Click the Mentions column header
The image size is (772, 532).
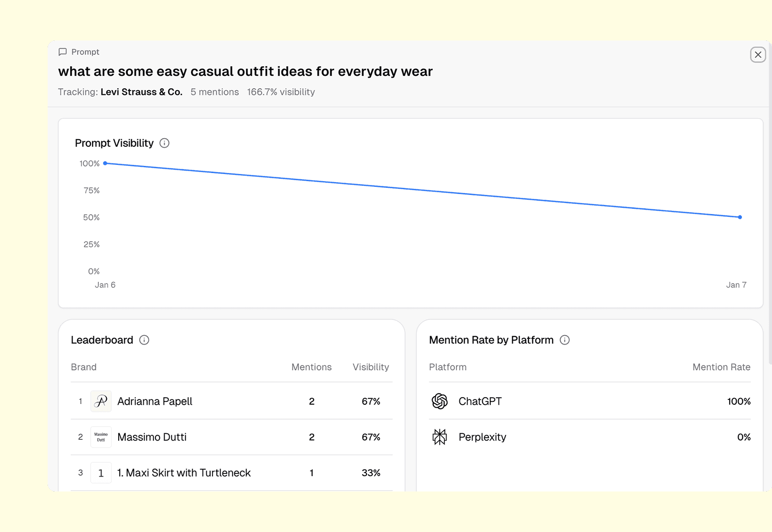(311, 367)
